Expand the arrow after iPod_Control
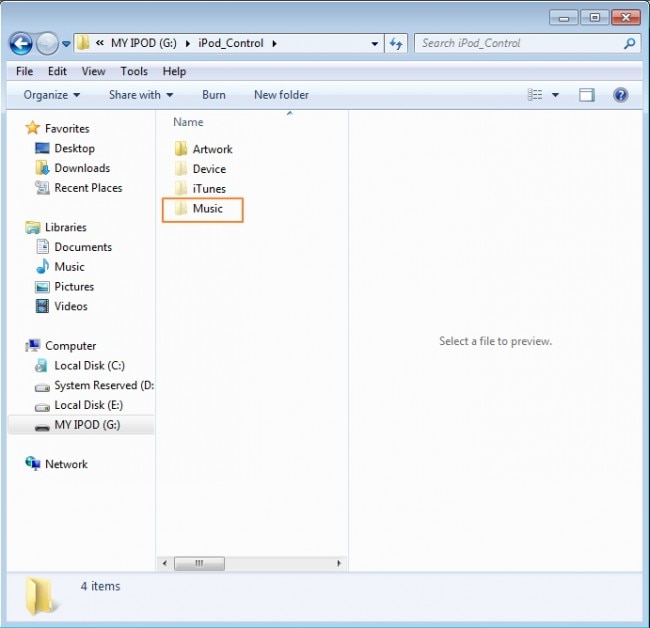 (274, 44)
